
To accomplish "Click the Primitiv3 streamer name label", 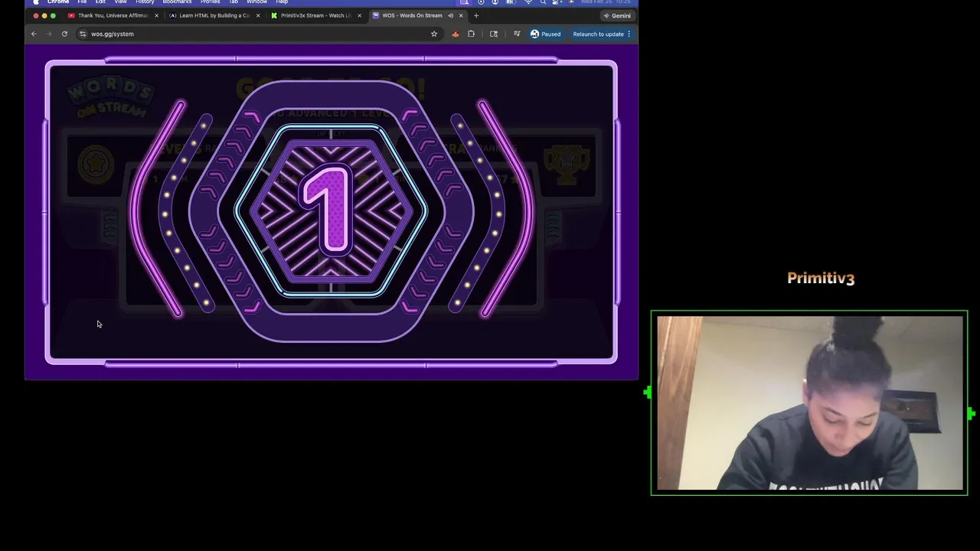I will click(821, 279).
